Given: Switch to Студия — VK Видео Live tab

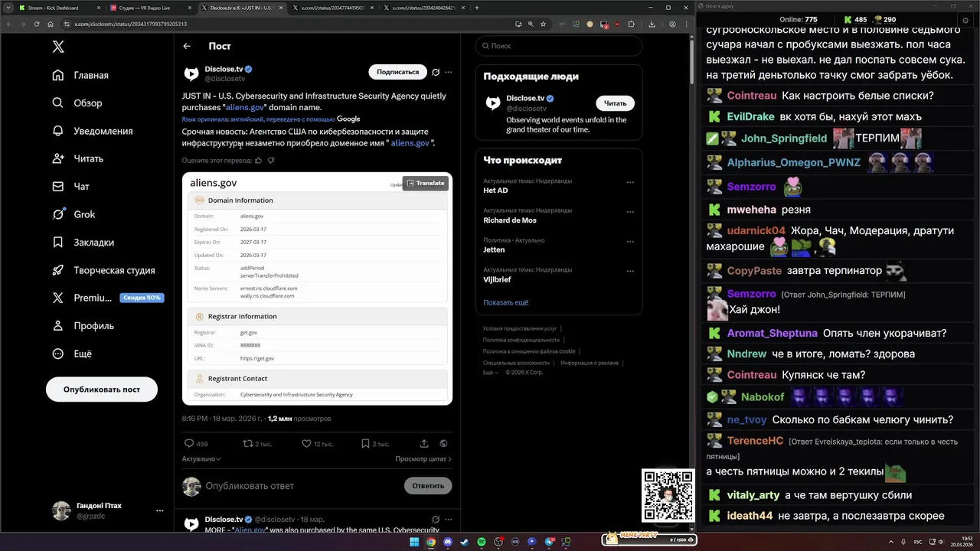Looking at the screenshot, I should tap(151, 8).
